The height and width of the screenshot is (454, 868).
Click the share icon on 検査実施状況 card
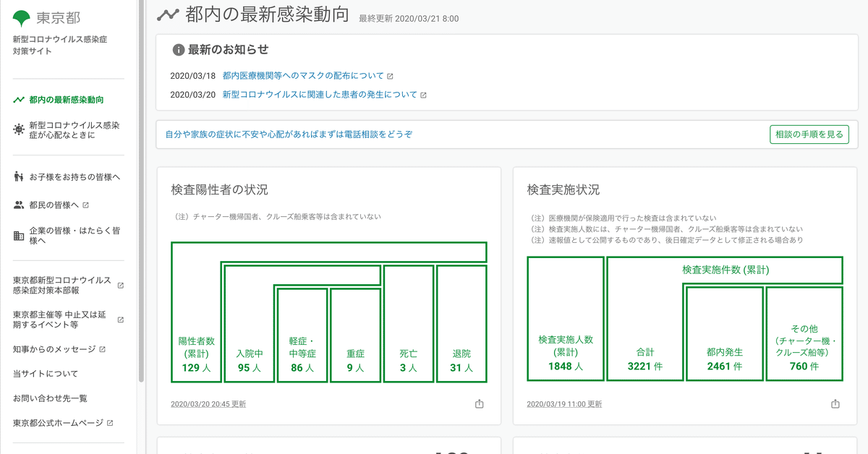click(x=835, y=404)
